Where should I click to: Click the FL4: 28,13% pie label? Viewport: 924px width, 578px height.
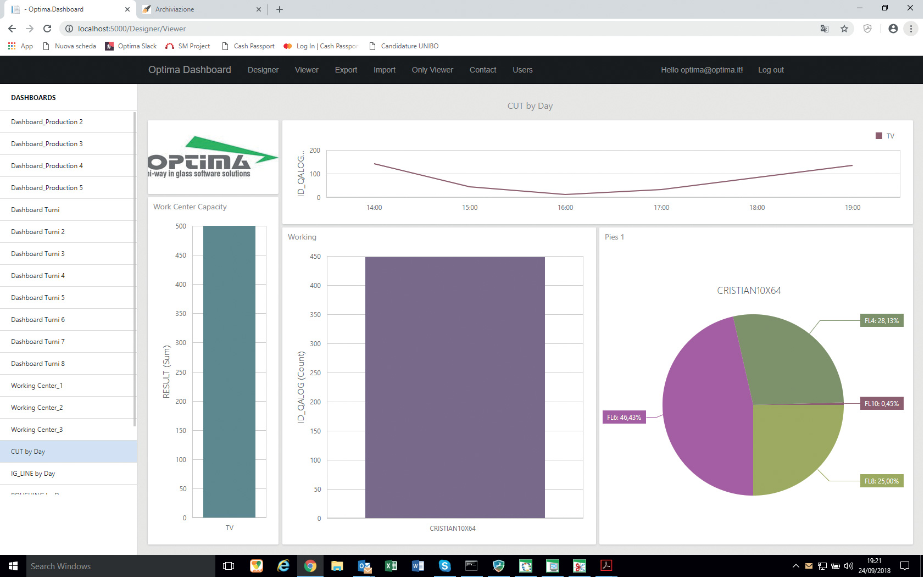(881, 321)
